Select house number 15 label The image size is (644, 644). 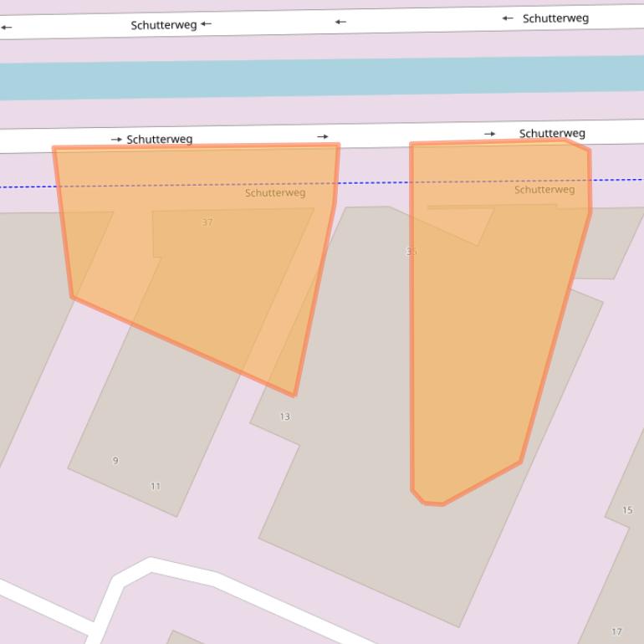(627, 510)
